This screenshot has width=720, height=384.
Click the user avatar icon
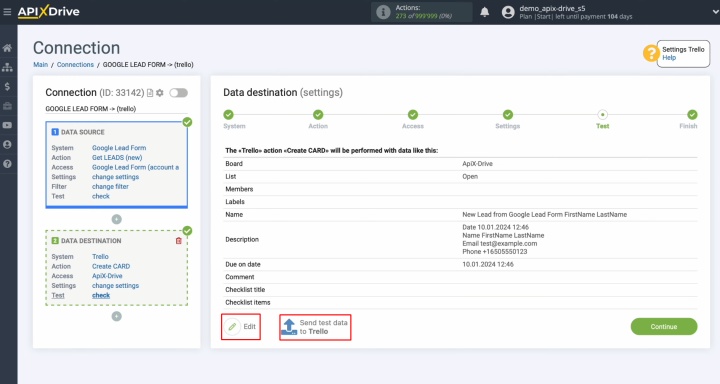click(x=508, y=12)
